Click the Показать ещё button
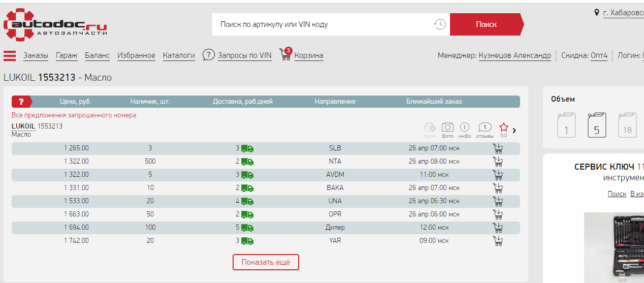 point(266,262)
